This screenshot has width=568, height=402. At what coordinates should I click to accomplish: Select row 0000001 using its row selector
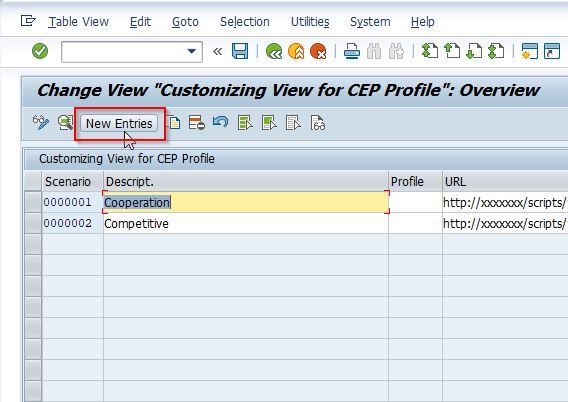(x=33, y=202)
